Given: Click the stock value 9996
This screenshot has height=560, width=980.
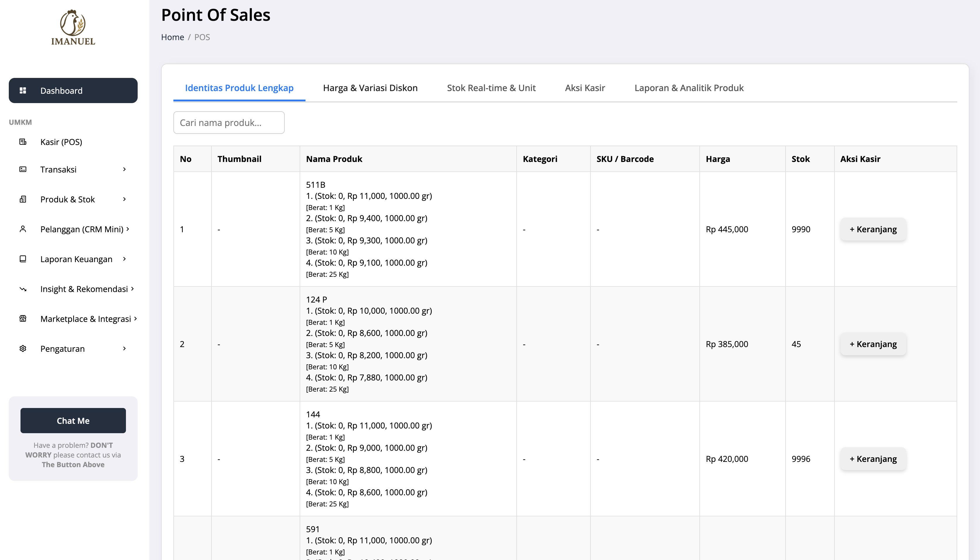Looking at the screenshot, I should pos(801,459).
